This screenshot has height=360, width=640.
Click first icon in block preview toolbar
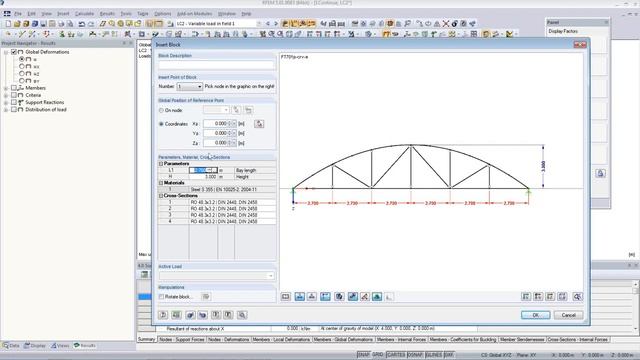[286, 297]
